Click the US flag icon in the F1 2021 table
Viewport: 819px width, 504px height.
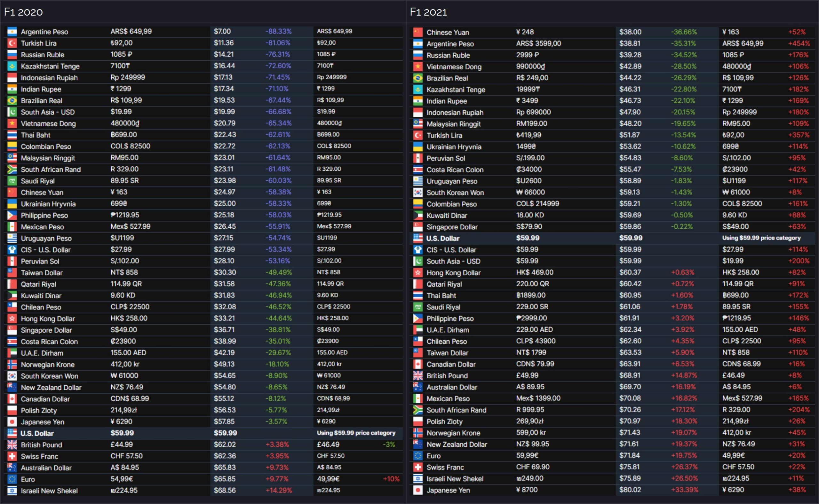[418, 238]
